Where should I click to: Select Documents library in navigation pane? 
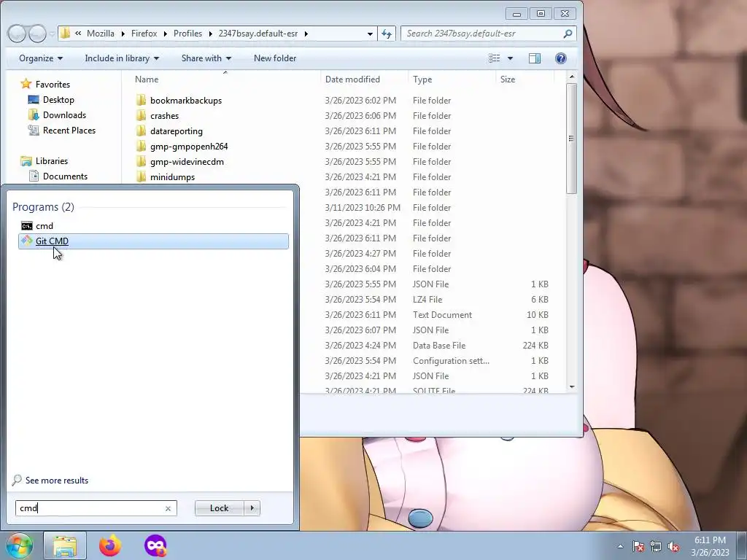click(65, 176)
